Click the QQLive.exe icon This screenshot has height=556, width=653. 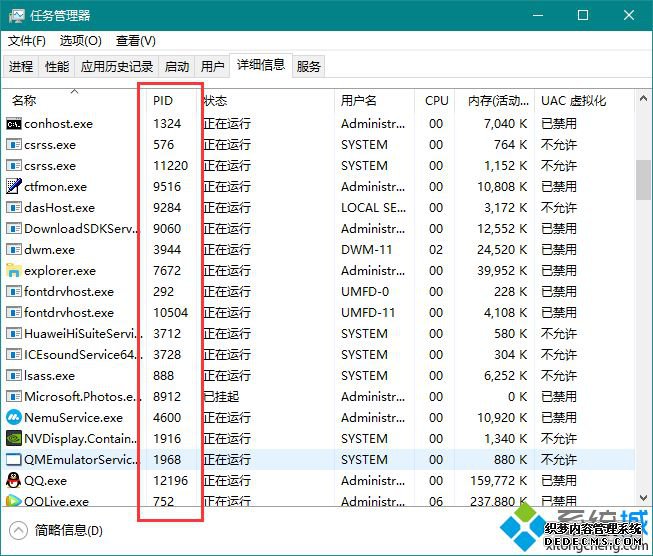tap(14, 501)
